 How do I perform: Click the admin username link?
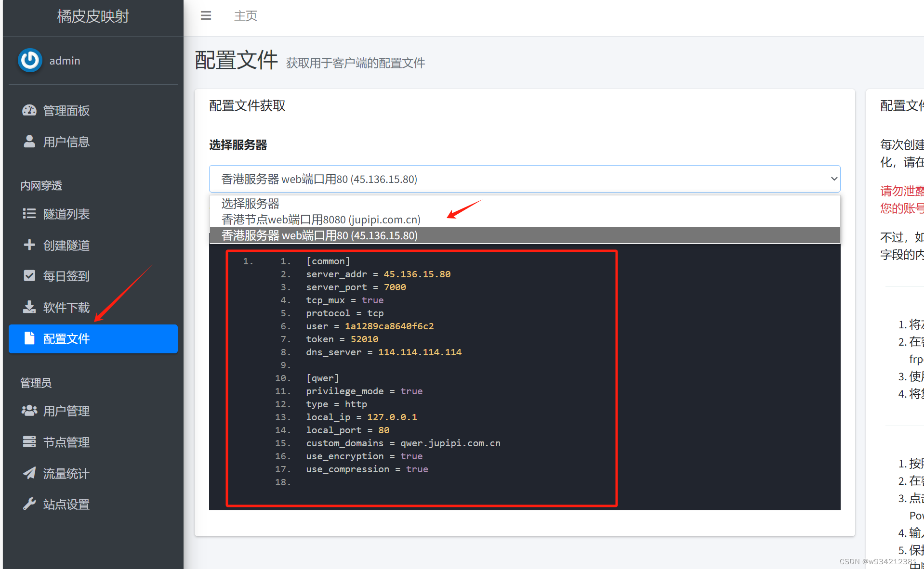(x=65, y=61)
